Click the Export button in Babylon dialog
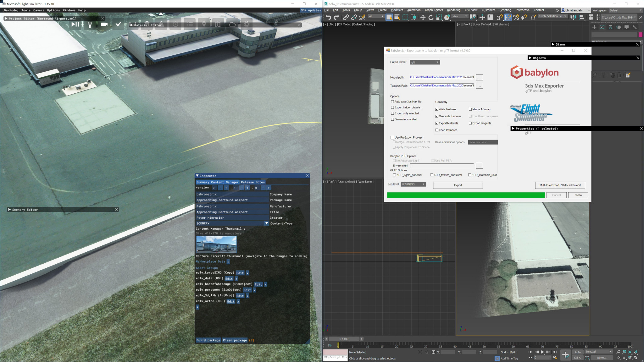644x362 pixels. click(458, 185)
